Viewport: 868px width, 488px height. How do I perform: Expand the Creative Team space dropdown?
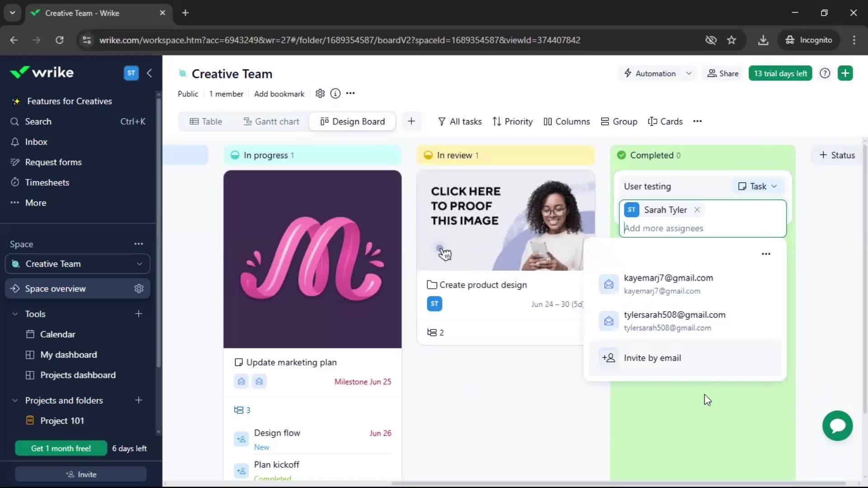139,264
